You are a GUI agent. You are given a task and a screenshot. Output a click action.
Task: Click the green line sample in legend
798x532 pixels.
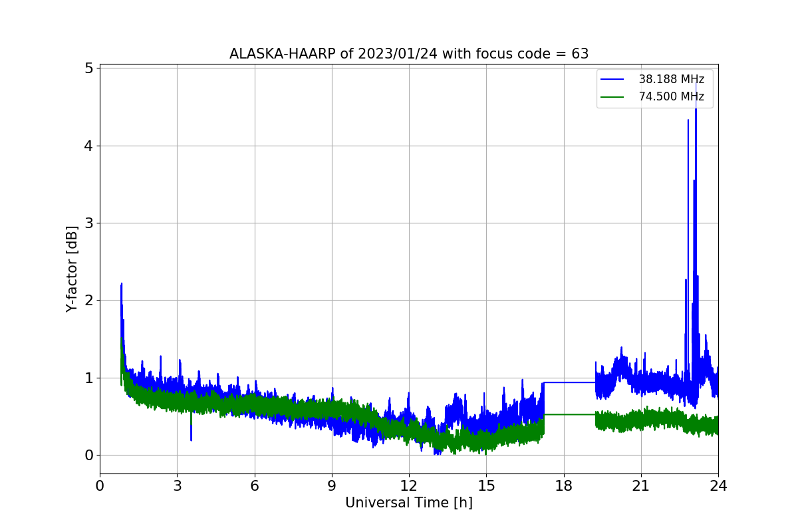pyautogui.click(x=612, y=96)
